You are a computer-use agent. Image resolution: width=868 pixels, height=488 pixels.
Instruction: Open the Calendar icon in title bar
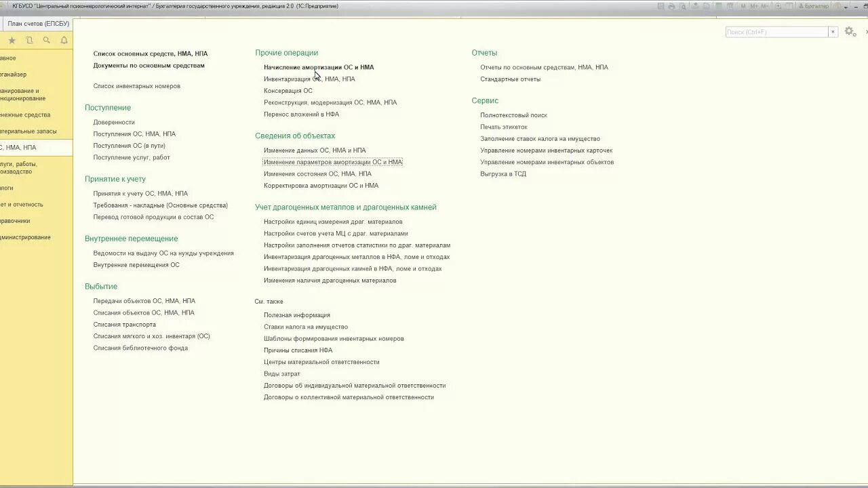point(730,6)
